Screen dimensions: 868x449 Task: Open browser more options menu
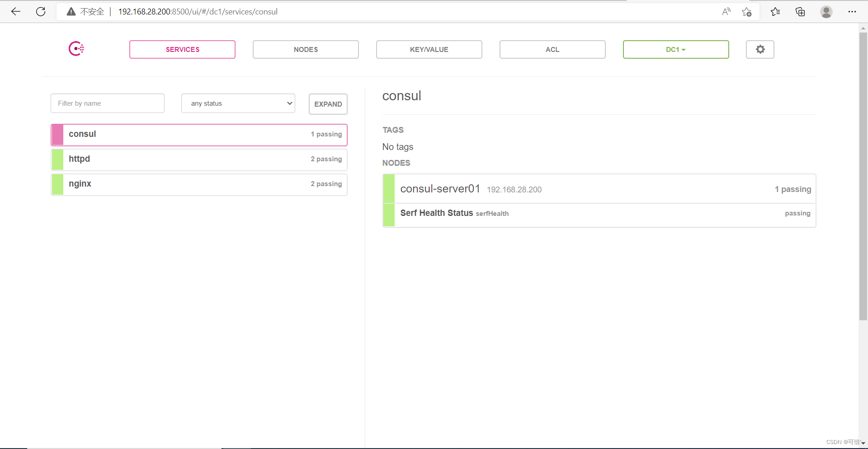pos(852,12)
